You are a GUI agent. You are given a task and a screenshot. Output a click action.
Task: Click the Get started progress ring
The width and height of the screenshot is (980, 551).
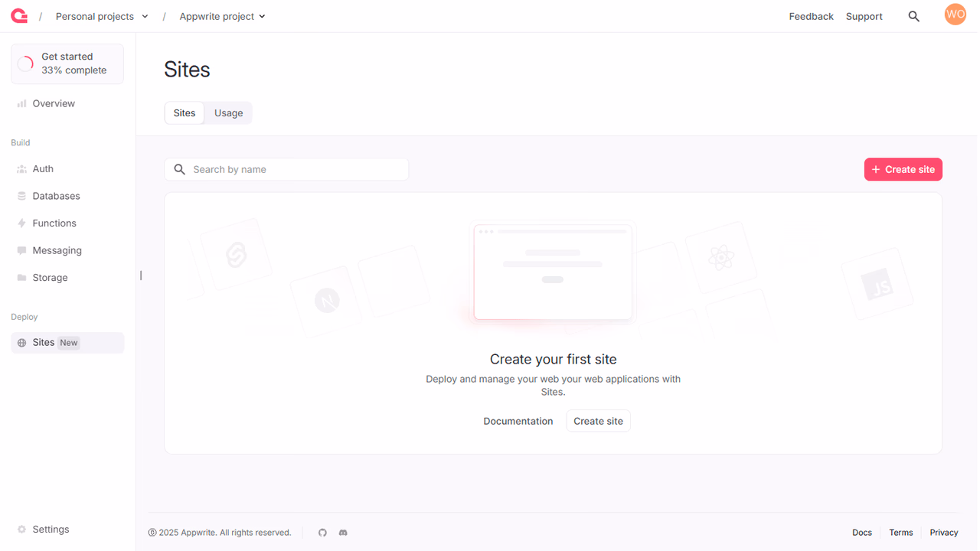coord(25,64)
